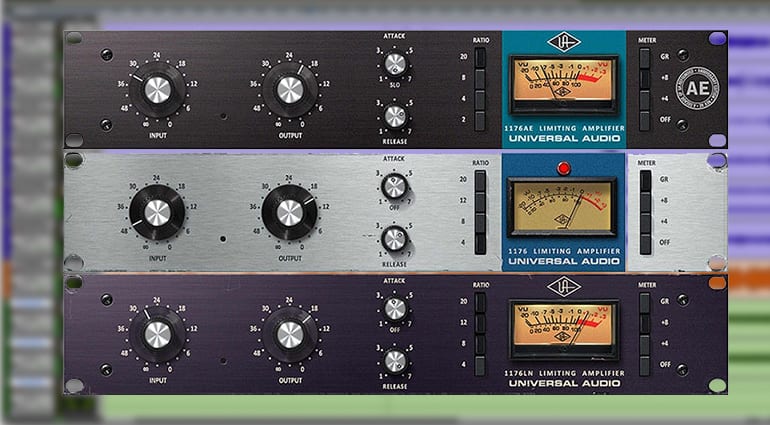770x425 pixels.
Task: Switch 1176AE meter to OFF
Action: pos(645,121)
